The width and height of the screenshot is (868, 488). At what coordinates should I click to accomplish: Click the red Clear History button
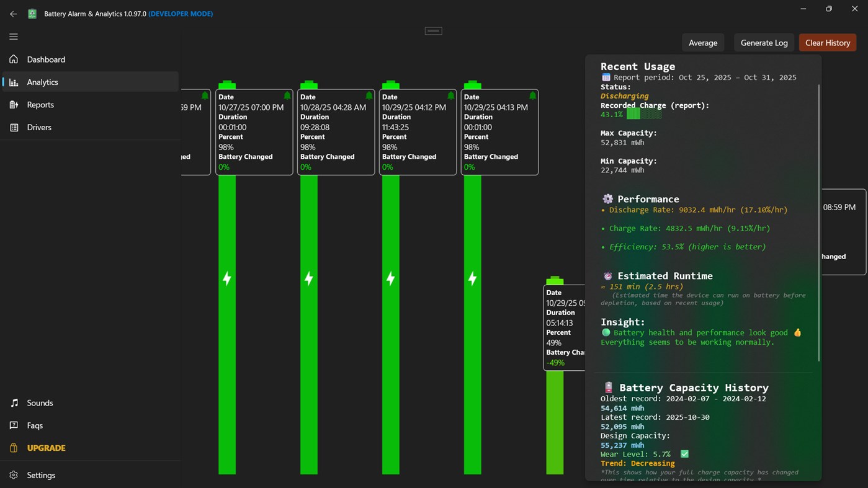[x=828, y=42]
